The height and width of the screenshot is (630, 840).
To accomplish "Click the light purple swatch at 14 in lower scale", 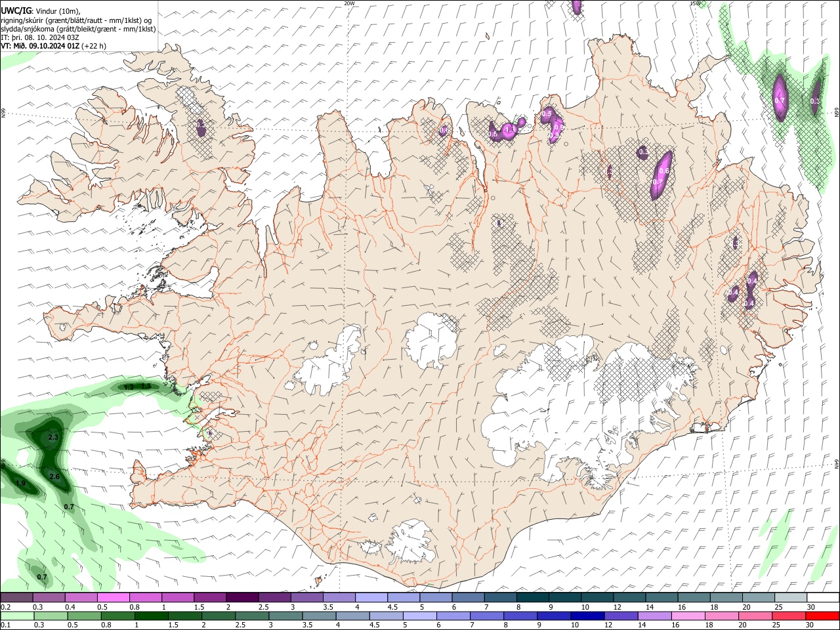I will (x=654, y=616).
